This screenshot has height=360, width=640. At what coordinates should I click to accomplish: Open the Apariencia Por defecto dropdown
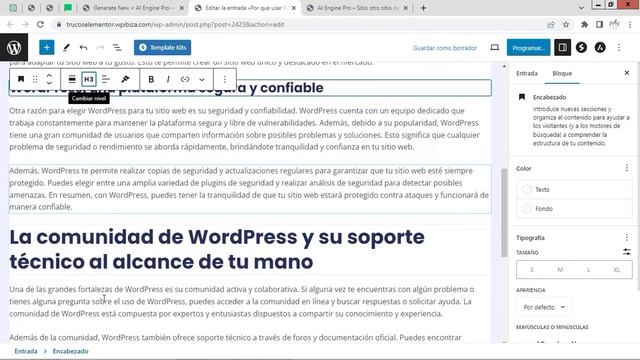(x=544, y=307)
